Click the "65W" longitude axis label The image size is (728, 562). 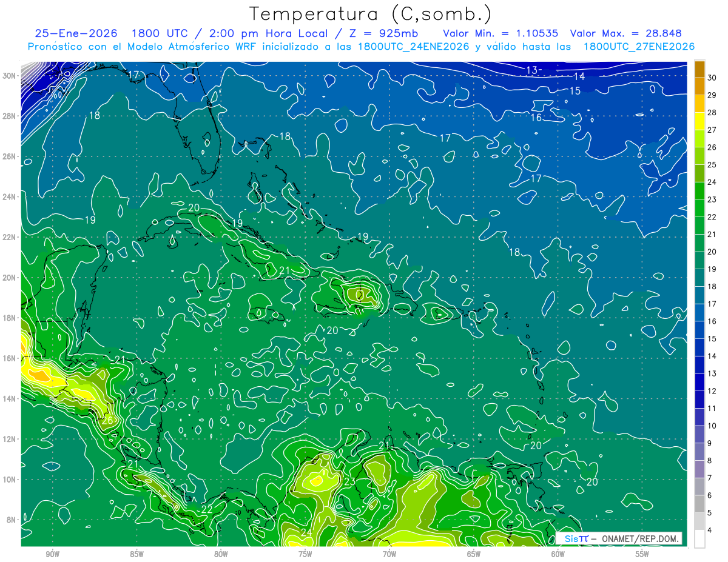[474, 555]
